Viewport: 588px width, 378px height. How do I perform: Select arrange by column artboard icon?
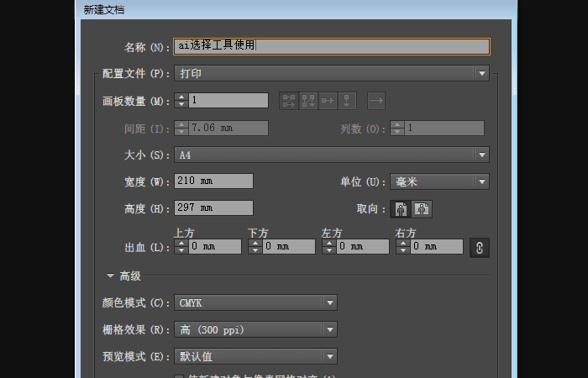(347, 101)
